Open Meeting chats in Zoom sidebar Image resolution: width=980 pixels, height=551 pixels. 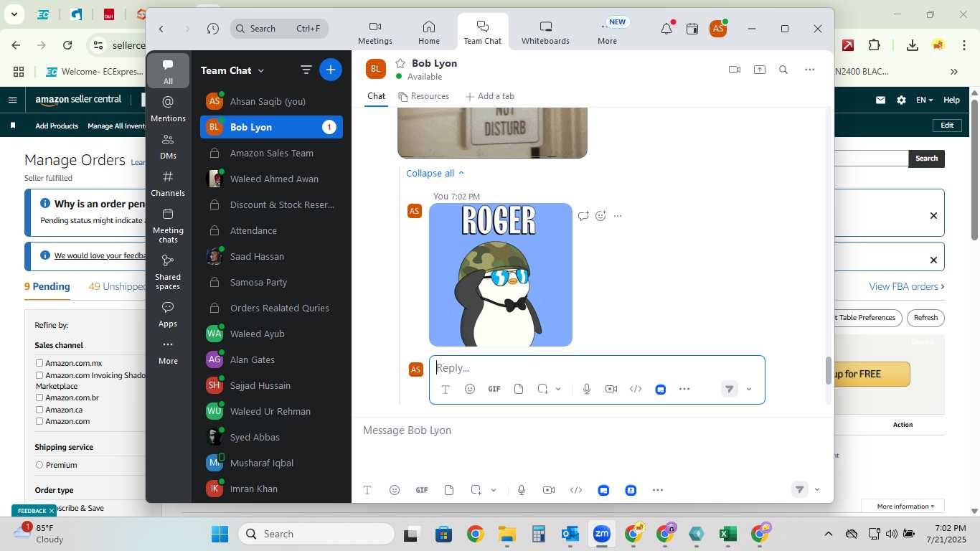pos(168,225)
